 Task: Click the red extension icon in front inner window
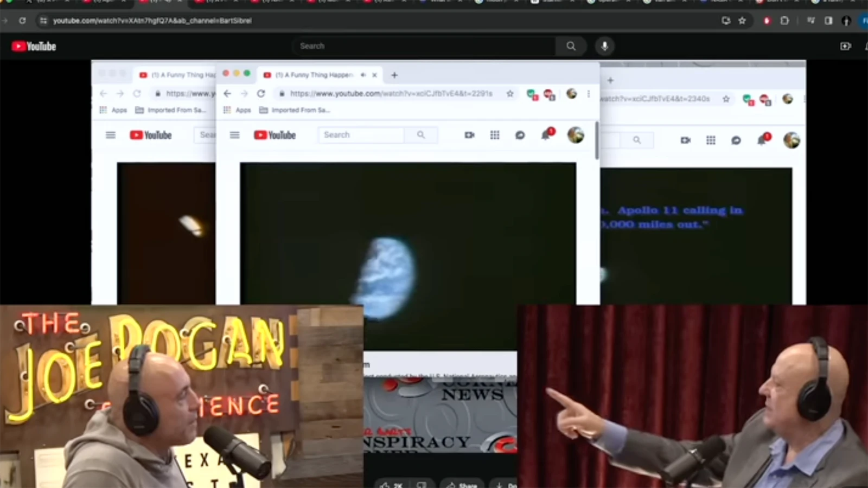coord(549,95)
